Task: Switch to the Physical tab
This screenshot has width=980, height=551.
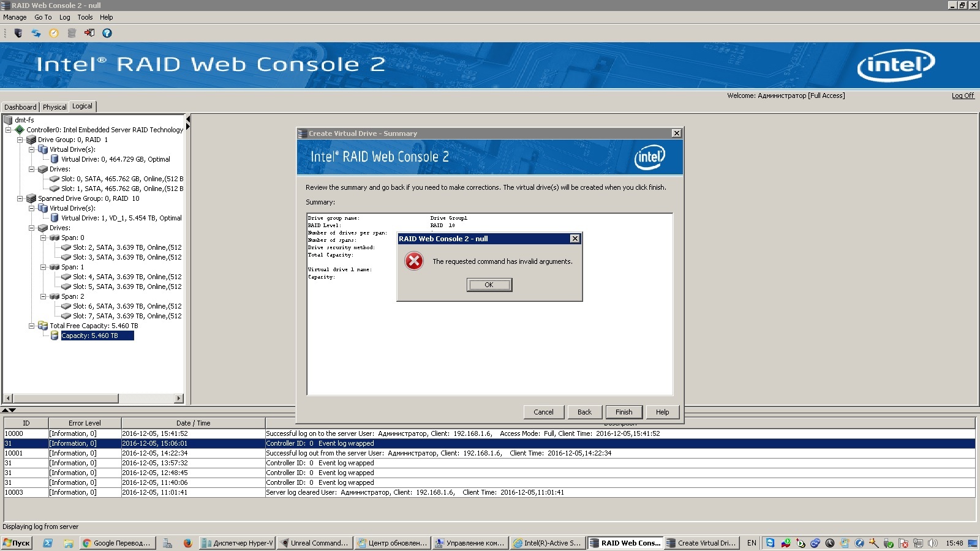Action: (x=55, y=107)
